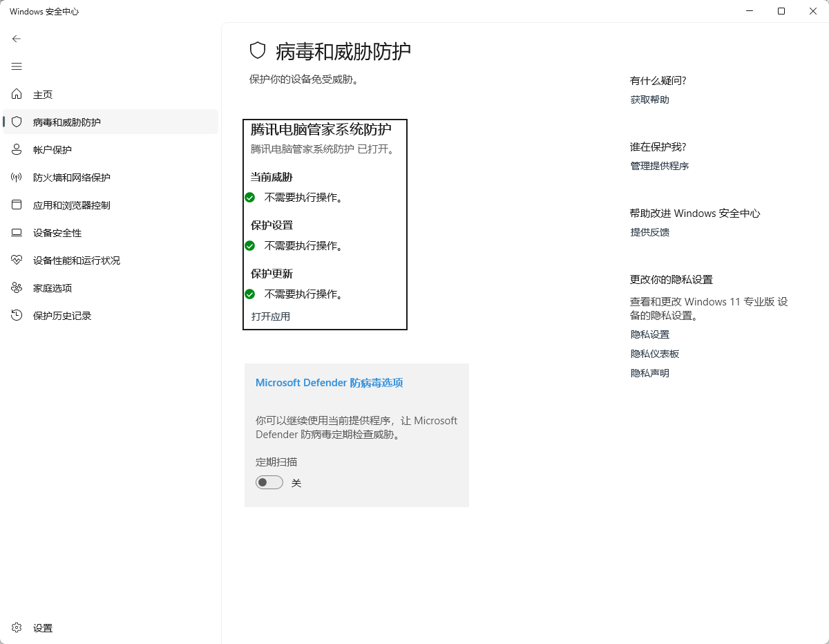Click the back arrow icon
The width and height of the screenshot is (829, 644).
point(17,39)
